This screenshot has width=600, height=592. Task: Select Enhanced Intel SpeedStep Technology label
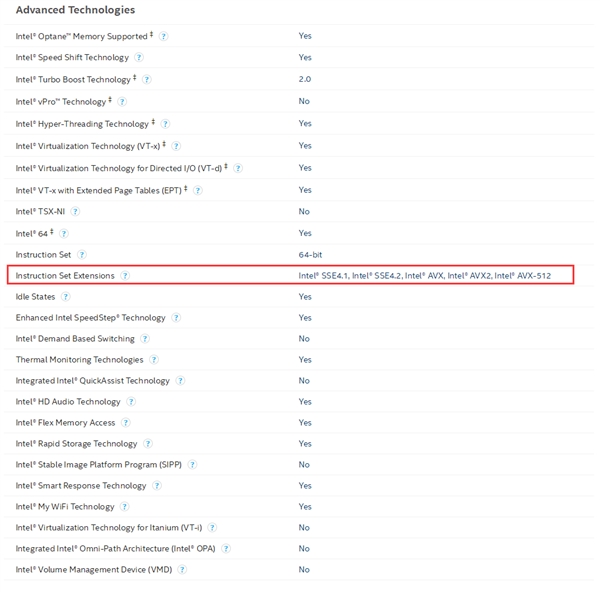coord(90,318)
